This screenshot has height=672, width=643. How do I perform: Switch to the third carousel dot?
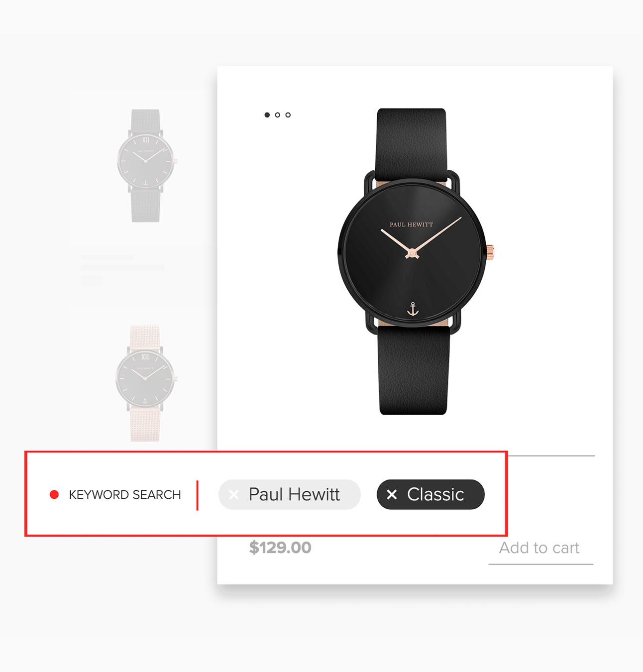click(288, 115)
